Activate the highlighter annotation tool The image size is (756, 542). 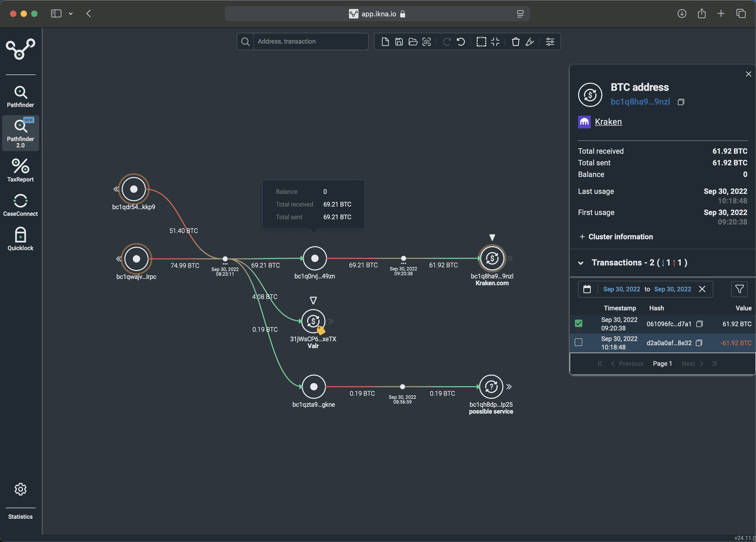point(530,41)
